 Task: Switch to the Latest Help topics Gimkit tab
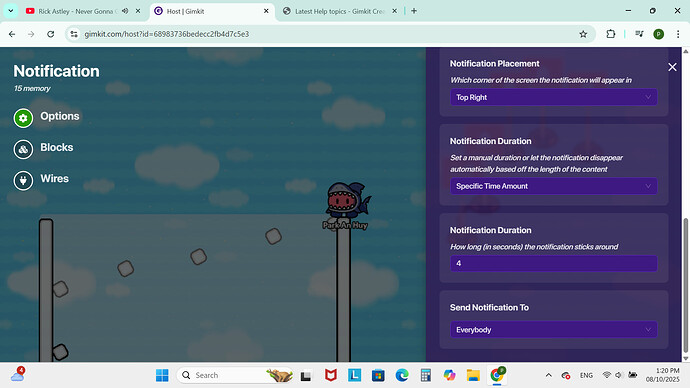[340, 11]
